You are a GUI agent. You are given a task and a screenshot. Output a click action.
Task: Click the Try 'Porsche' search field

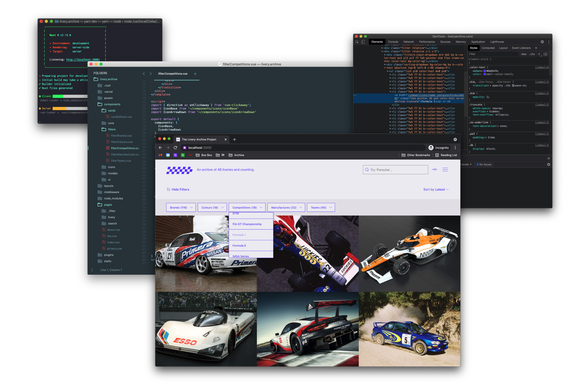click(395, 170)
